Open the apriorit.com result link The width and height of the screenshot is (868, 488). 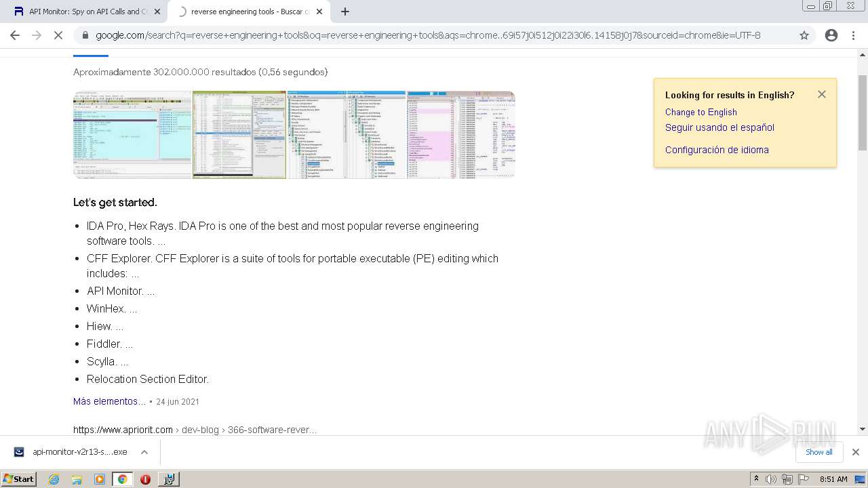[x=195, y=430]
